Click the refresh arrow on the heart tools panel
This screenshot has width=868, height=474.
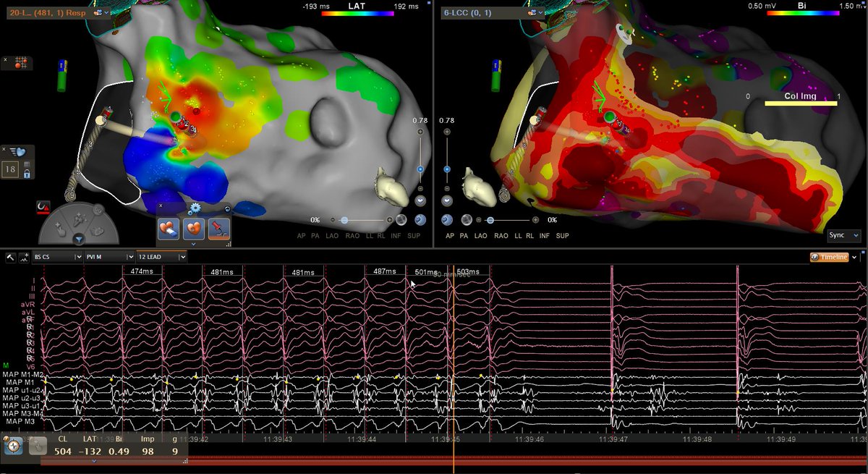(227, 209)
